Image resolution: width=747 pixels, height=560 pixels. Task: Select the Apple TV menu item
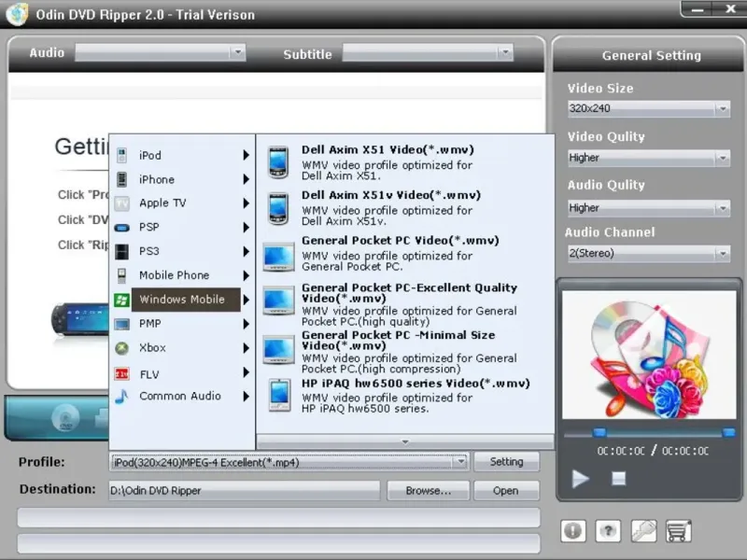pos(182,203)
